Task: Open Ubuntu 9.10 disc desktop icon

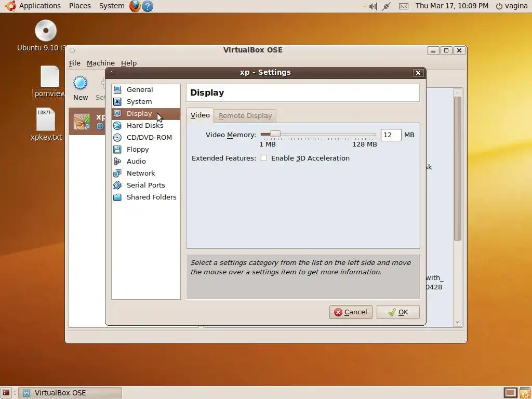Action: tap(46, 31)
